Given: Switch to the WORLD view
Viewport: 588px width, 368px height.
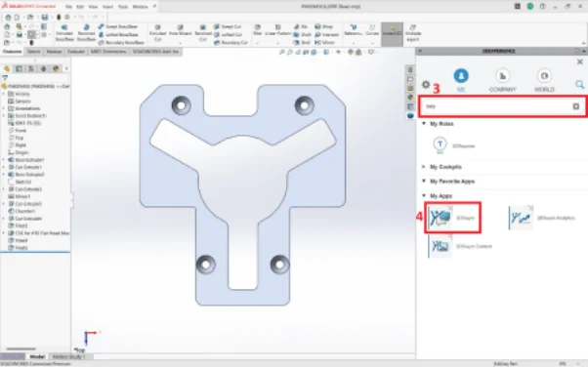Looking at the screenshot, I should (x=544, y=81).
